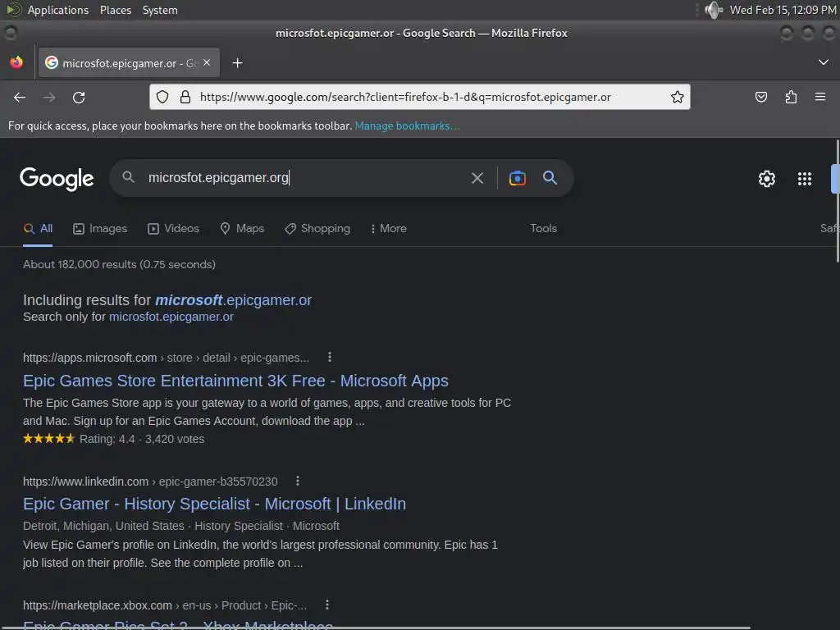
Task: Reload the current page
Action: tap(79, 97)
